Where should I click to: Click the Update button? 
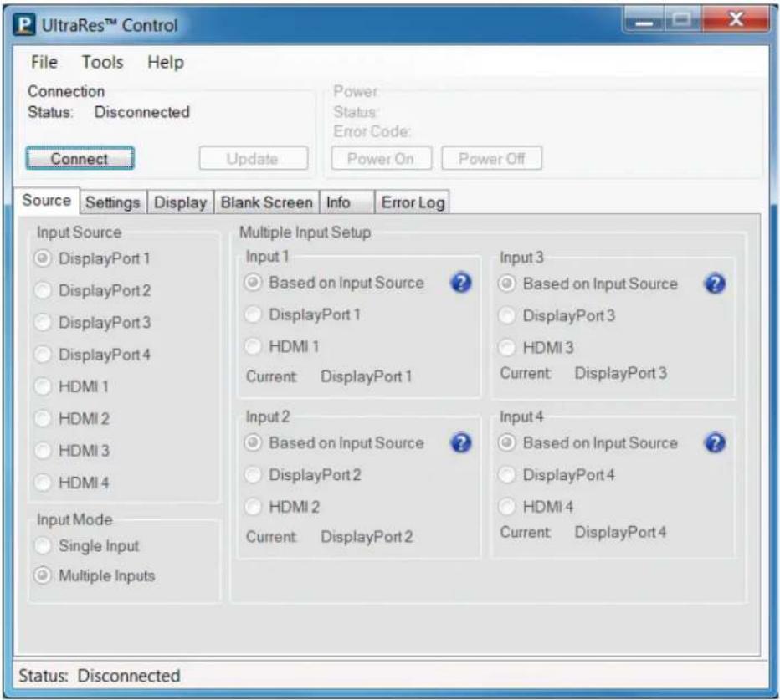(x=254, y=159)
